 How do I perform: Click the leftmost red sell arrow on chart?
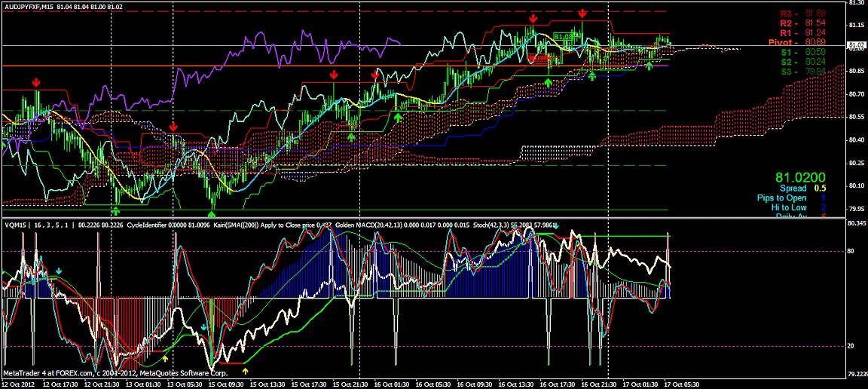coord(35,81)
